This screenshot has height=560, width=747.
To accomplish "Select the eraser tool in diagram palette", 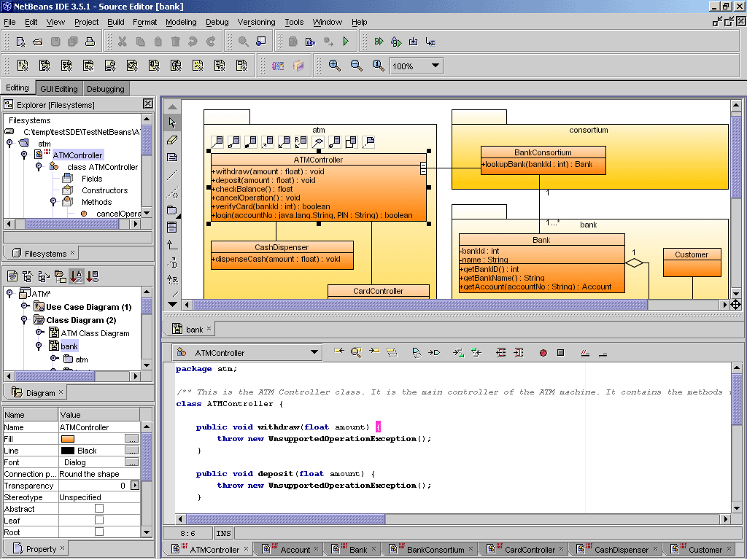I will point(172,140).
